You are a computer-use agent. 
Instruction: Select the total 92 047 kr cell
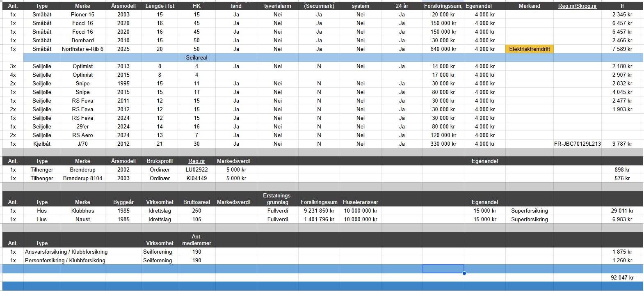pyautogui.click(x=622, y=277)
